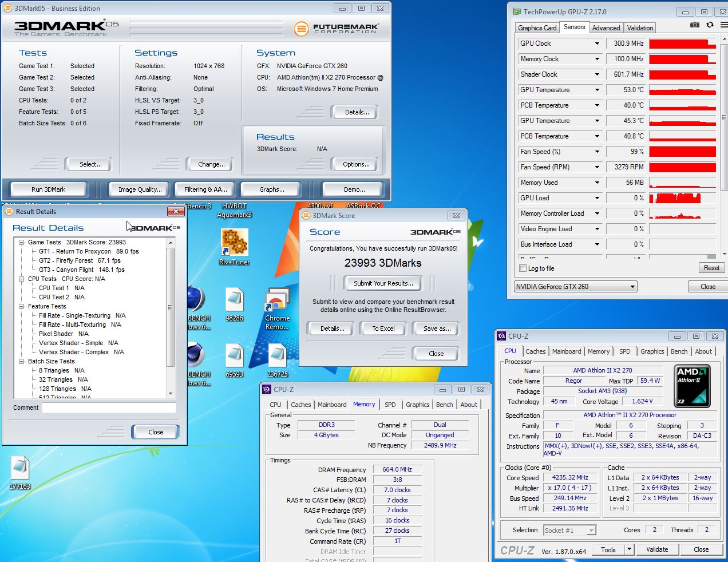Screen dimensions: 728x562
Task: Open the GPU Load sensor dropdown
Action: [597, 198]
